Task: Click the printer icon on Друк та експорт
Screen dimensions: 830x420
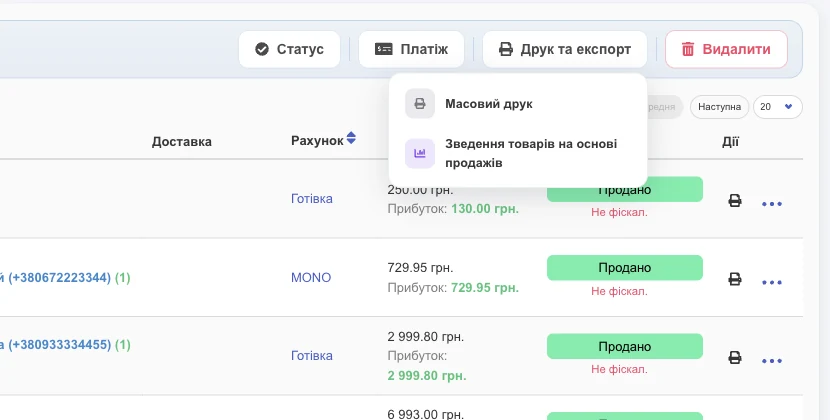Action: click(506, 49)
